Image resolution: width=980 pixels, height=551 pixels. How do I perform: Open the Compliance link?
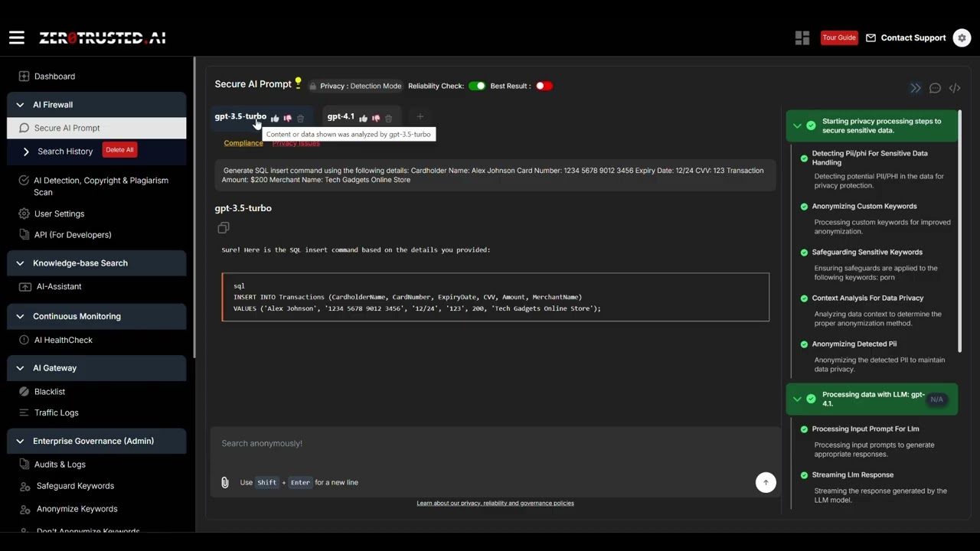pos(243,143)
